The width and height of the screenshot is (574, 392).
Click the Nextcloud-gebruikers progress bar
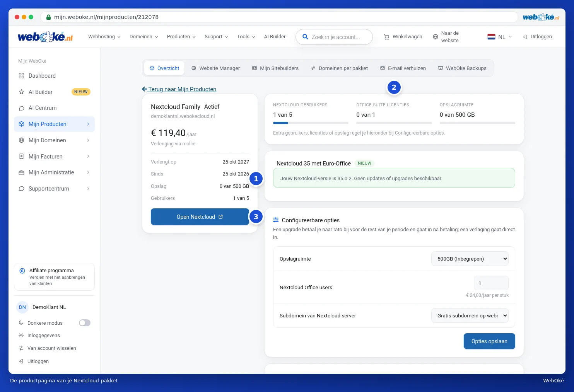pos(311,123)
